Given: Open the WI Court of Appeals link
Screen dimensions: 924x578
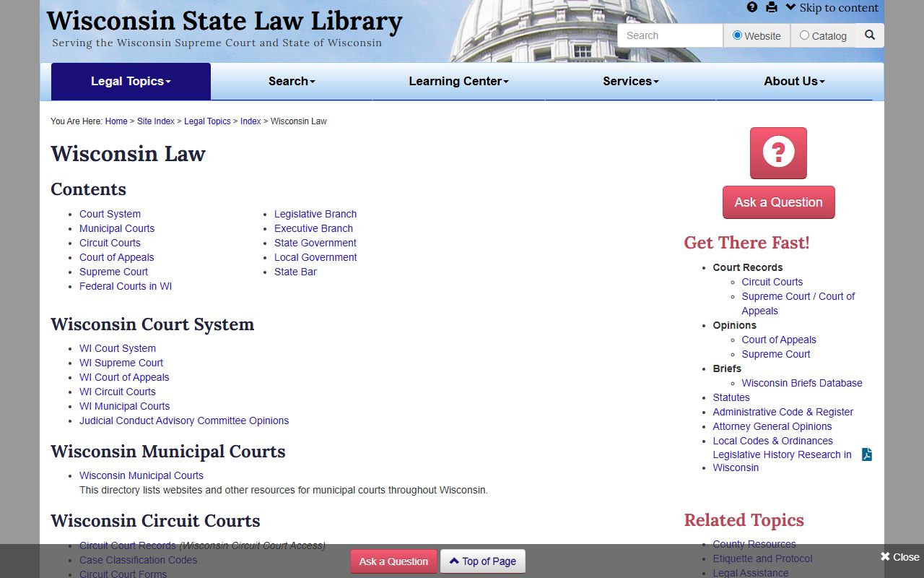Looking at the screenshot, I should (x=124, y=377).
